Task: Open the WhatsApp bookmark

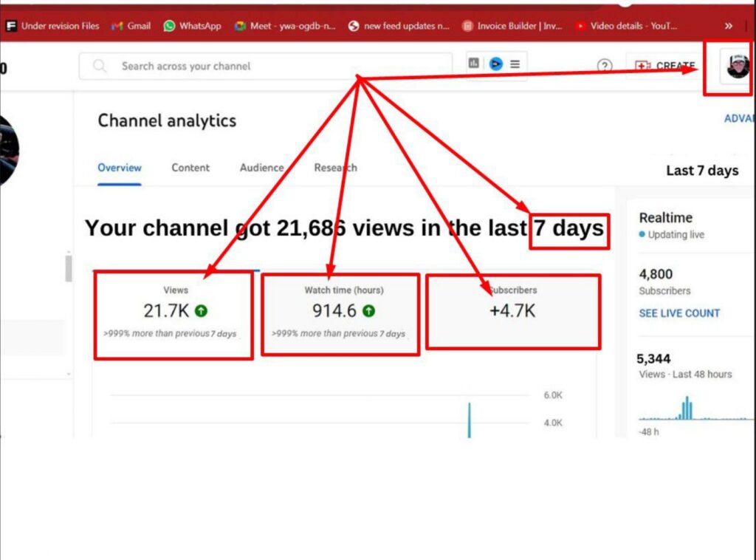Action: coord(193,26)
